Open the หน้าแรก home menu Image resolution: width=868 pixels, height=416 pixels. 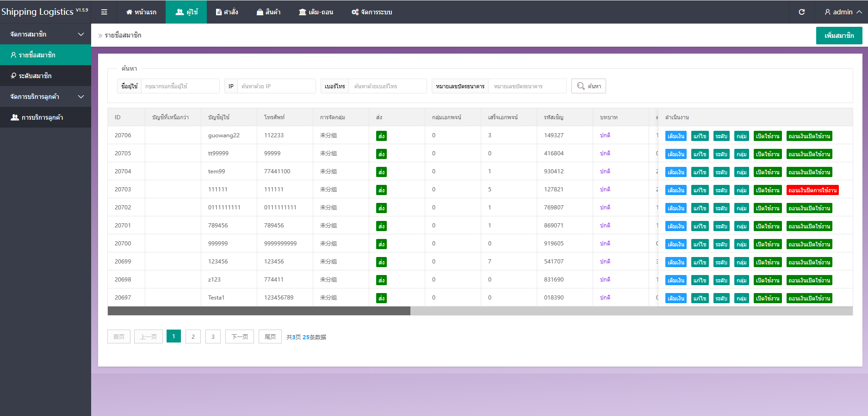pyautogui.click(x=141, y=12)
